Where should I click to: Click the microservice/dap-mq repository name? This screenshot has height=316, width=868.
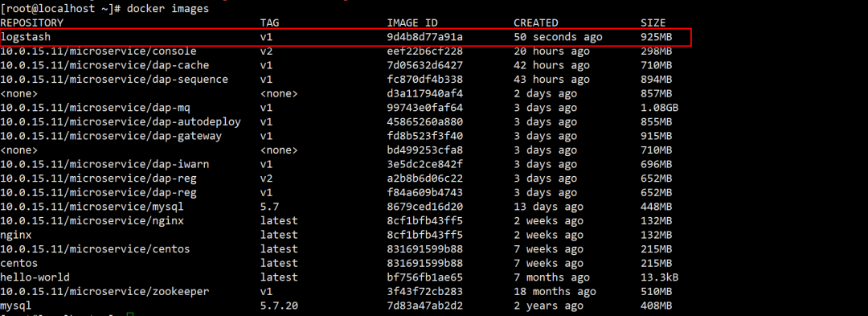95,108
